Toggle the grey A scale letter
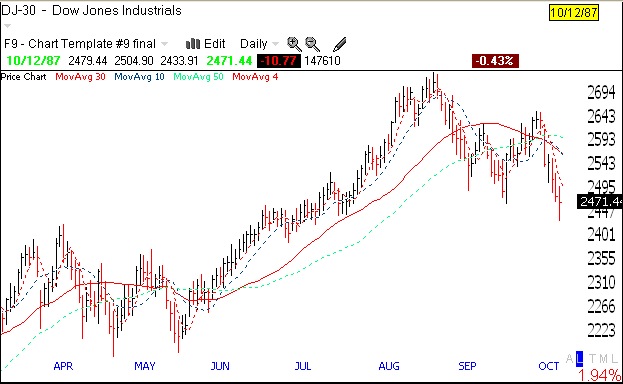 (x=569, y=359)
